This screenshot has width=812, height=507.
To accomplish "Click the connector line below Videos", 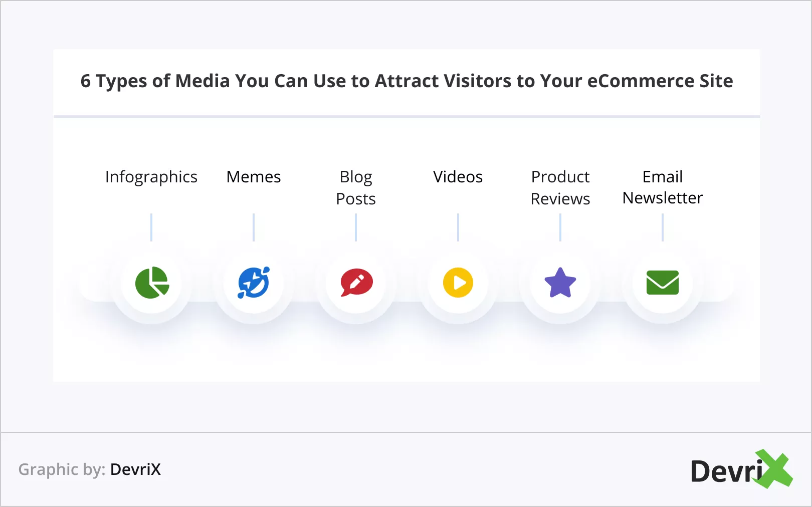I will click(458, 227).
